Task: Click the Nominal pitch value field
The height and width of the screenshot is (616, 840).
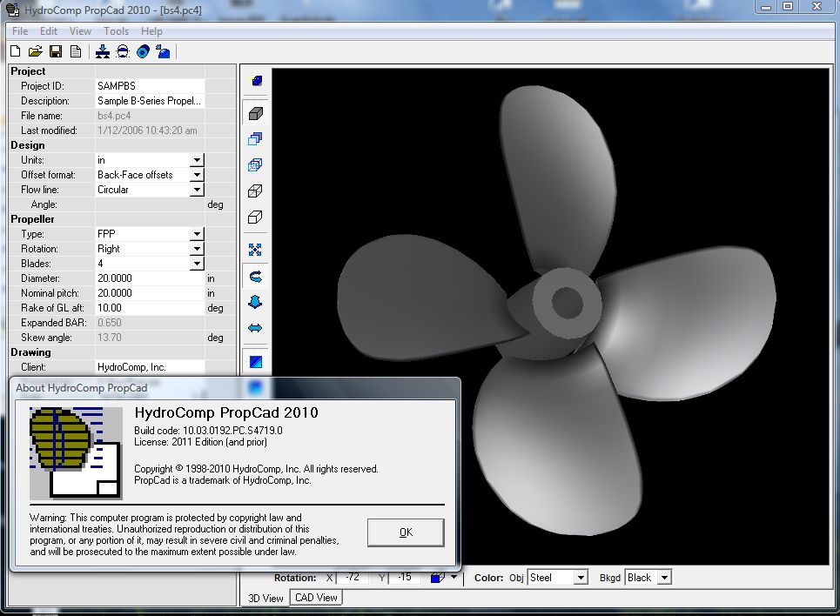Action: pyautogui.click(x=150, y=293)
